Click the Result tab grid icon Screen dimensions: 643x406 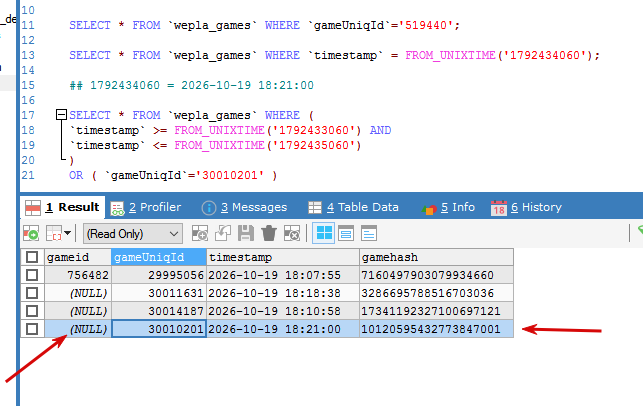[x=33, y=208]
